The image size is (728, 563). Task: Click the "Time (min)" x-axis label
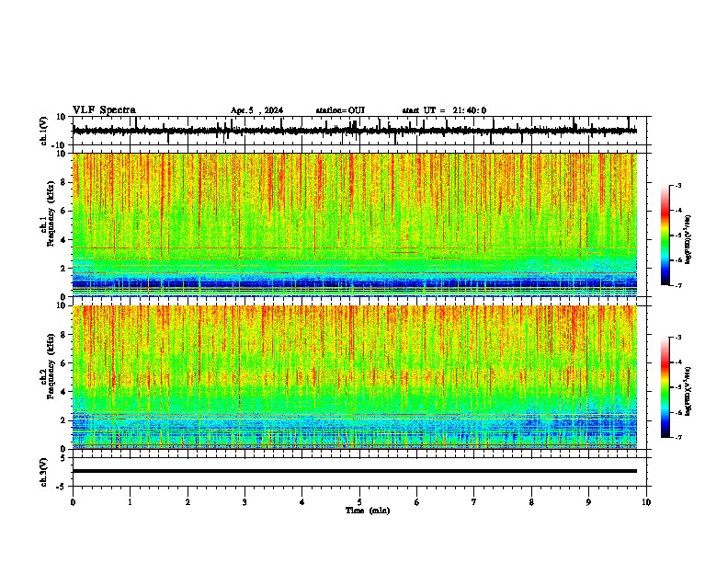(x=368, y=511)
